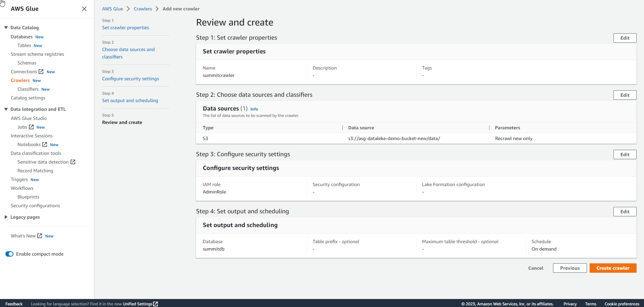Go to Step 1 Set crawler properties
Screen dimensions: 644x307
tap(126, 28)
